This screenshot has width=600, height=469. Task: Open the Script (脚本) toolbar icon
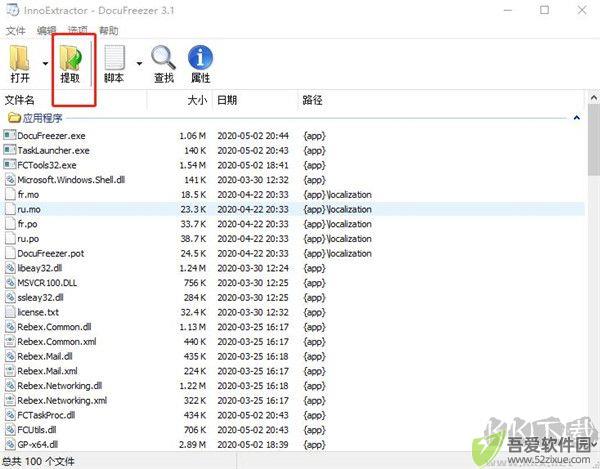pos(114,58)
